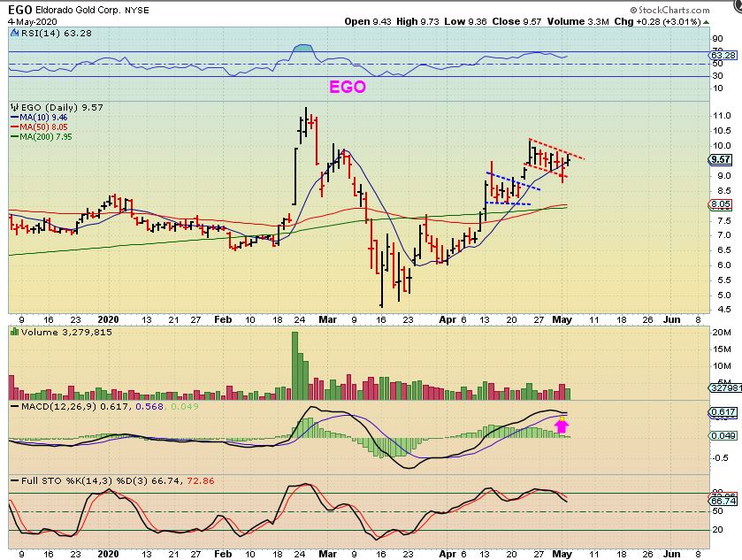The width and height of the screenshot is (742, 560).
Task: Click Jun on the price chart date axis
Action: coord(672,319)
